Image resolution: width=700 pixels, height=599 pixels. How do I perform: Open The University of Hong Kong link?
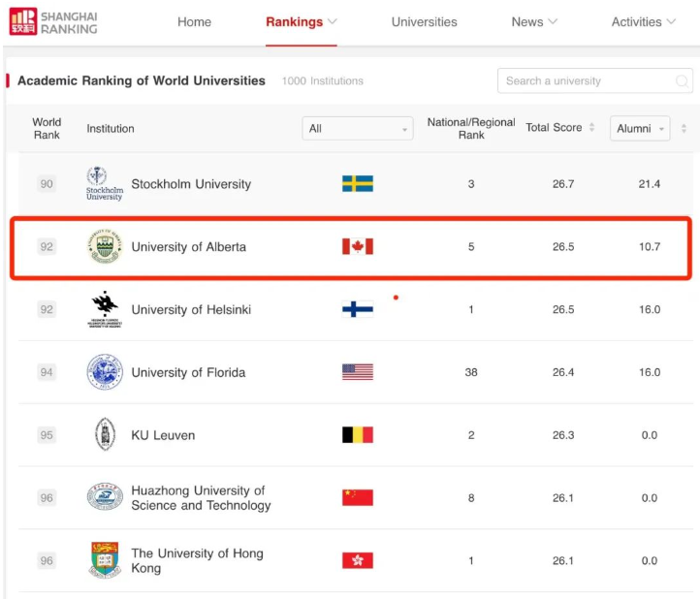[198, 560]
